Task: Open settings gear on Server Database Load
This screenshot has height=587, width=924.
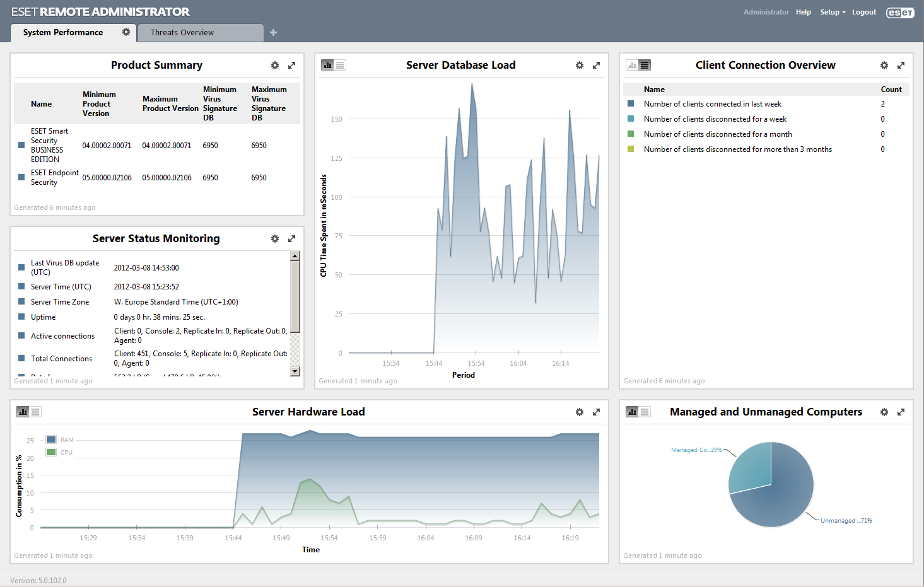Action: [579, 65]
